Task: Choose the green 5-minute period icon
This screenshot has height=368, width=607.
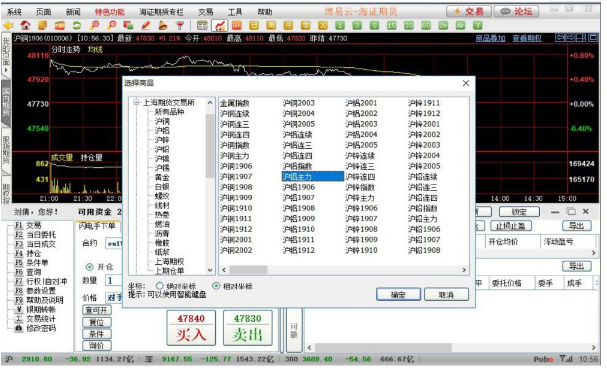Action: (374, 26)
